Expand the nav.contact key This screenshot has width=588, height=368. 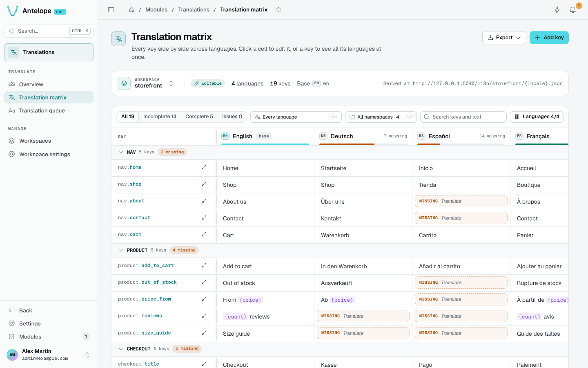tap(204, 218)
